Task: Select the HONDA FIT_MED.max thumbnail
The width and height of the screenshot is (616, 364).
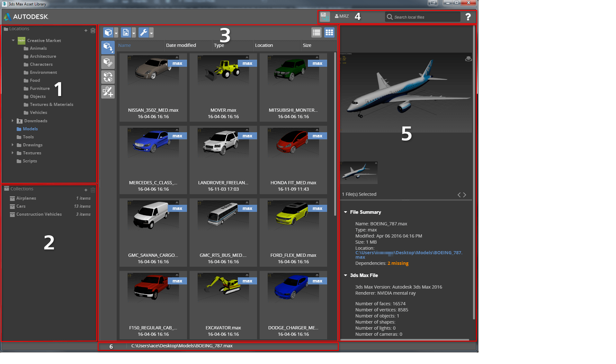Action: pos(293,160)
